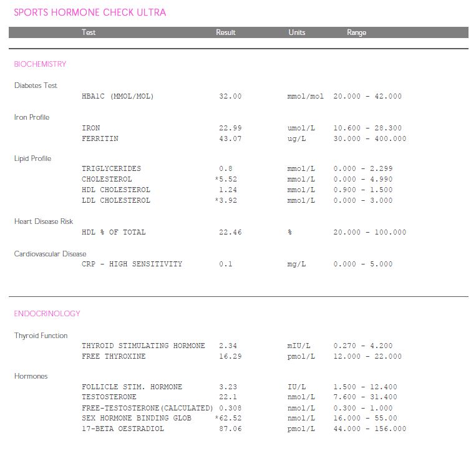Screen dimensions: 476x451
Task: Click the Endocrinology section heading
Action: click(47, 314)
